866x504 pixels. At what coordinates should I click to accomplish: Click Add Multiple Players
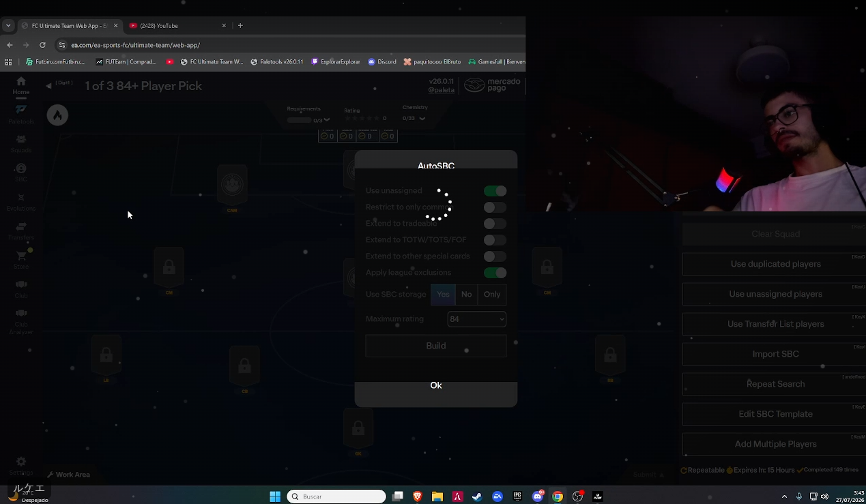(x=776, y=444)
